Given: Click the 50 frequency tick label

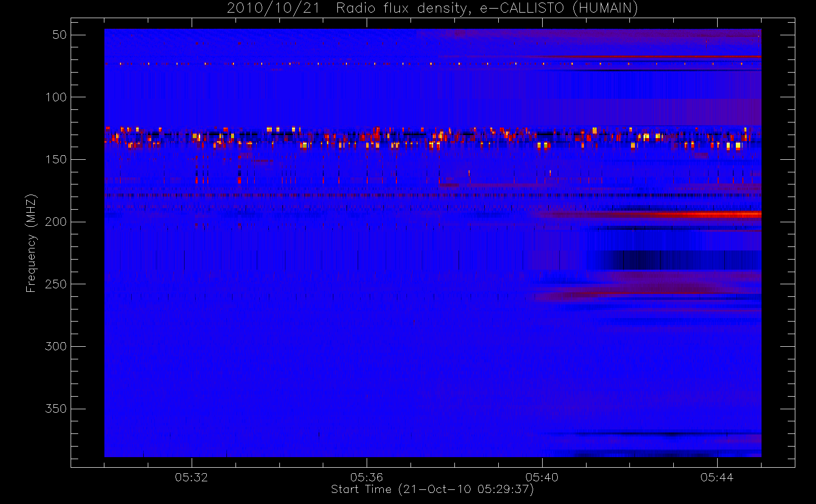Looking at the screenshot, I should coord(60,35).
